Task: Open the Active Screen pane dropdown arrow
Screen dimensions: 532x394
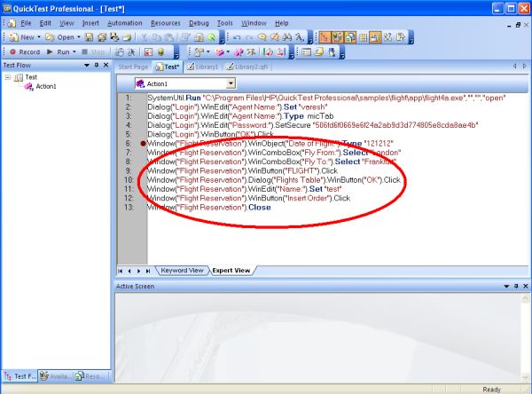Action: click(506, 287)
